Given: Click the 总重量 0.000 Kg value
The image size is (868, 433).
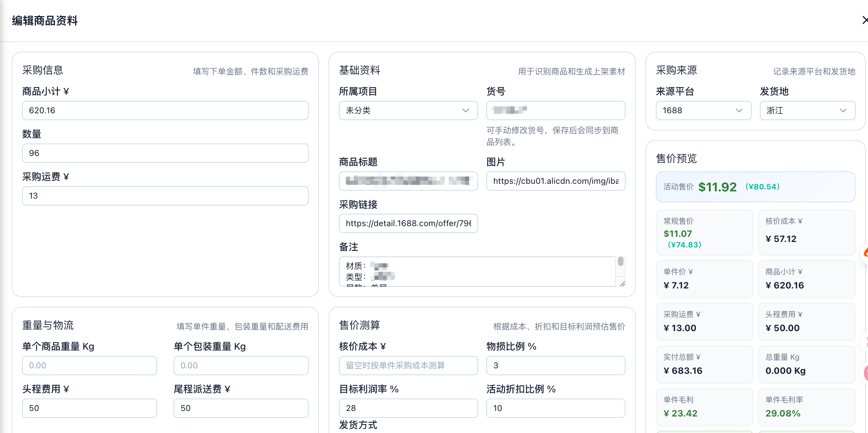Looking at the screenshot, I should tap(785, 371).
